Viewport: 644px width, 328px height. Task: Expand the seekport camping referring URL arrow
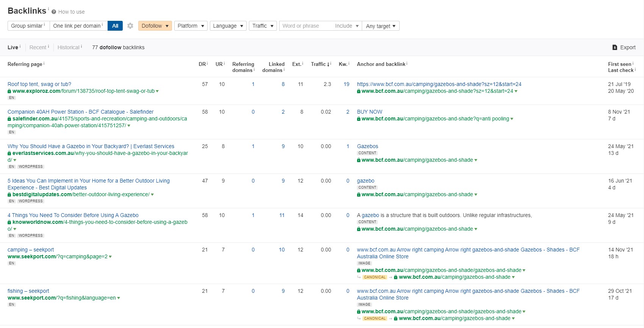pos(110,257)
